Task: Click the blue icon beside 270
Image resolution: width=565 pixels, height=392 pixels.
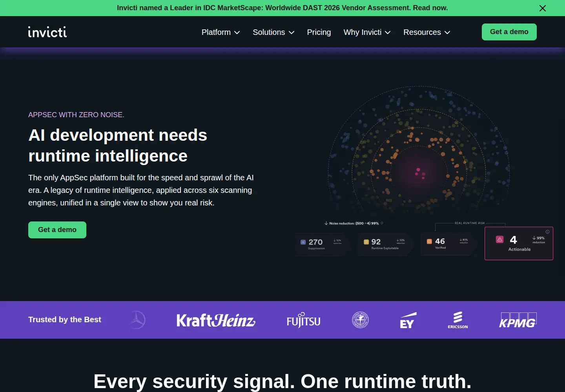Action: point(303,242)
